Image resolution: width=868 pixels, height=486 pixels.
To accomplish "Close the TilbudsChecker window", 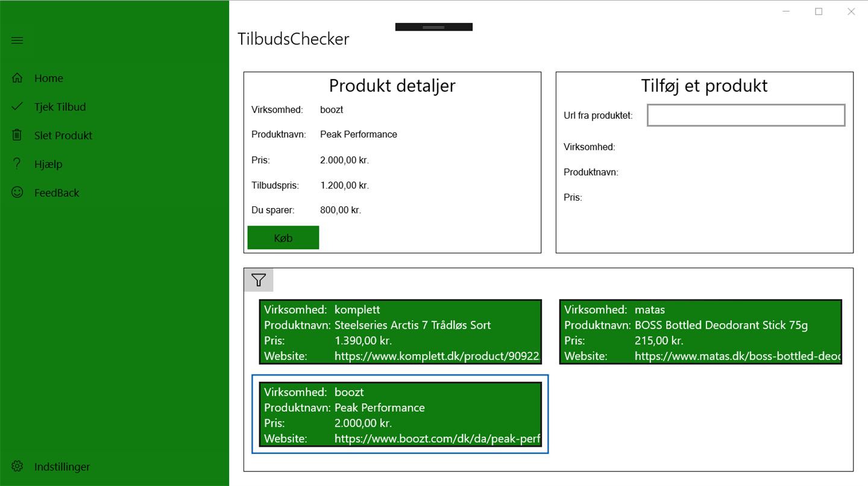I will click(x=851, y=11).
